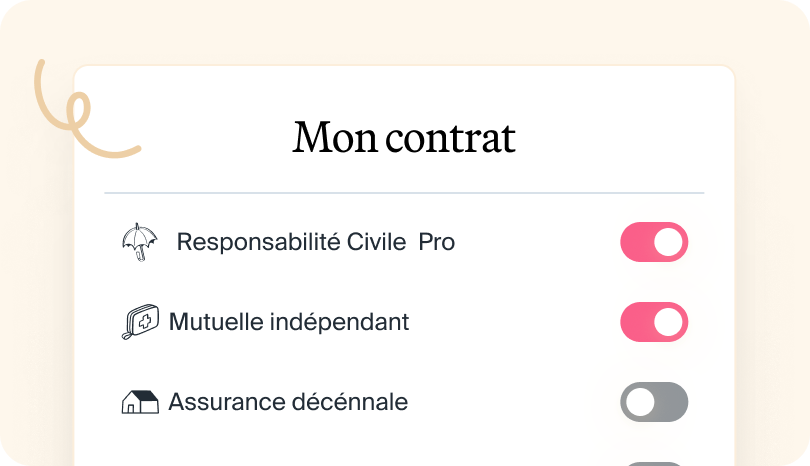The width and height of the screenshot is (810, 466).
Task: Select the Mutuelle indépendant label
Action: pyautogui.click(x=289, y=322)
